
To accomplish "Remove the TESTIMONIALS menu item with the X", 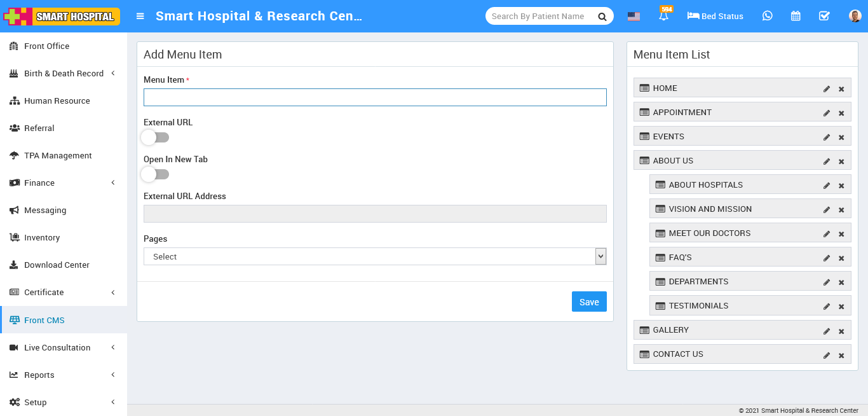I will 841,305.
